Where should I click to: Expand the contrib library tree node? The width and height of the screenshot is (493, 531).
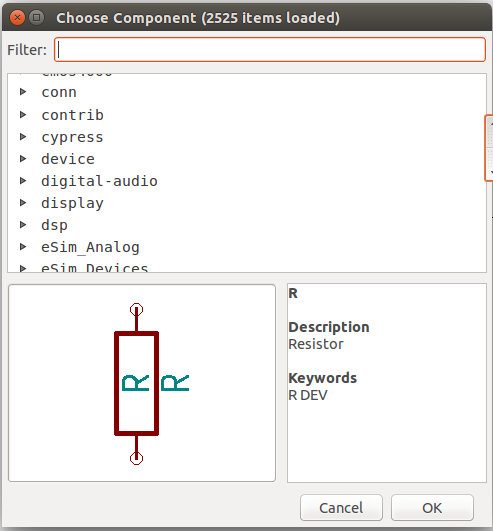tap(23, 115)
